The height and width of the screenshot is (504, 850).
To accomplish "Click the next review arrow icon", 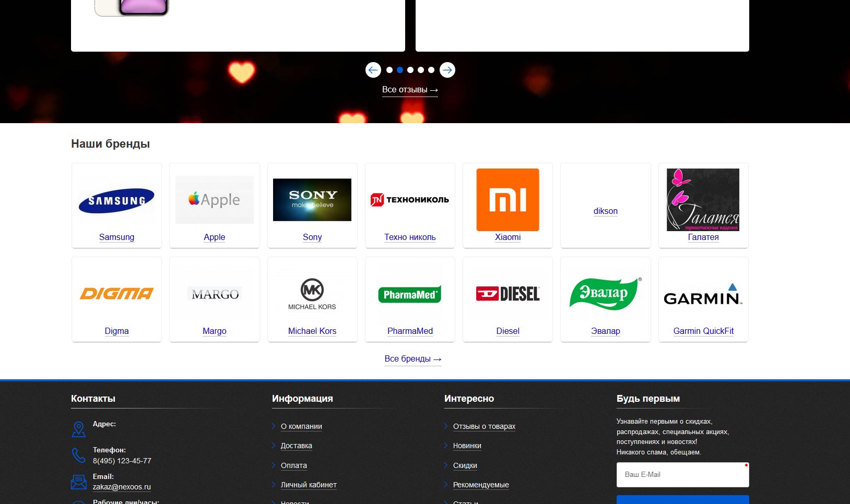I will 447,70.
